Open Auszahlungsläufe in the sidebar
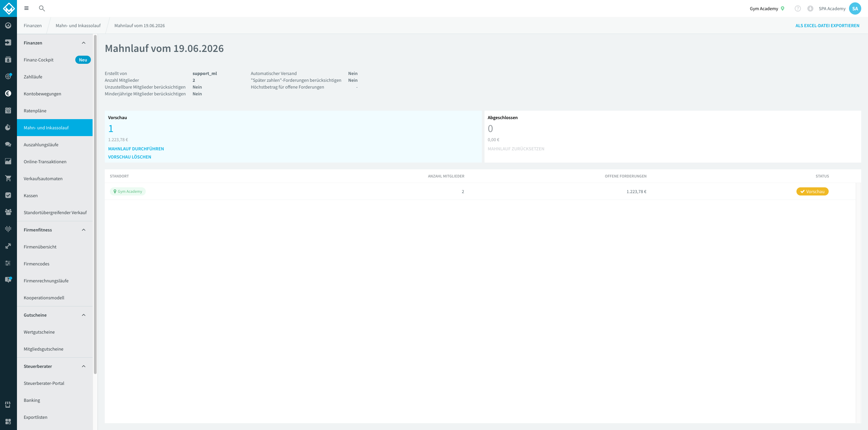This screenshot has width=868, height=430. (x=55, y=145)
